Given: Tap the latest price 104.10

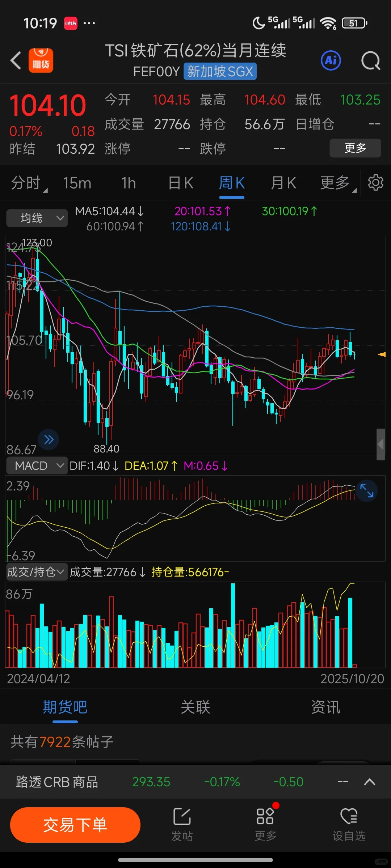Looking at the screenshot, I should pos(48,106).
